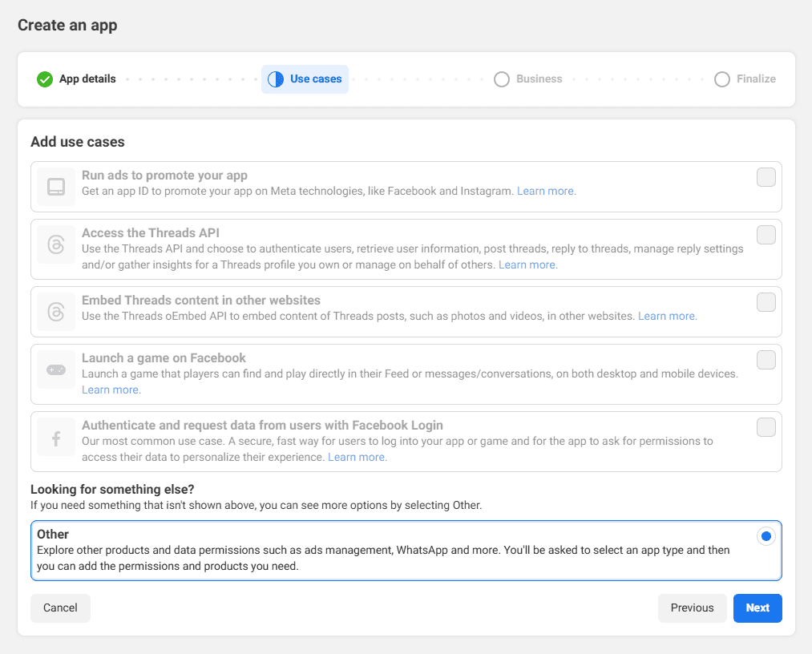Image resolution: width=812 pixels, height=654 pixels.
Task: Check the Embed Threads content checkbox
Action: (x=766, y=302)
